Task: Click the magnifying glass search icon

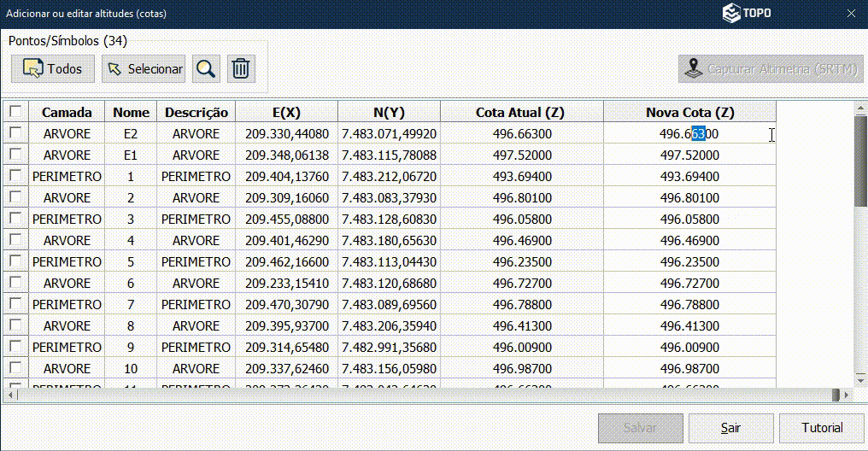Action: coord(205,69)
